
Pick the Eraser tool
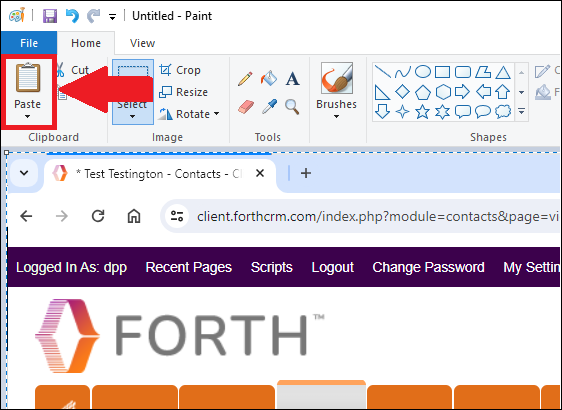click(x=246, y=107)
